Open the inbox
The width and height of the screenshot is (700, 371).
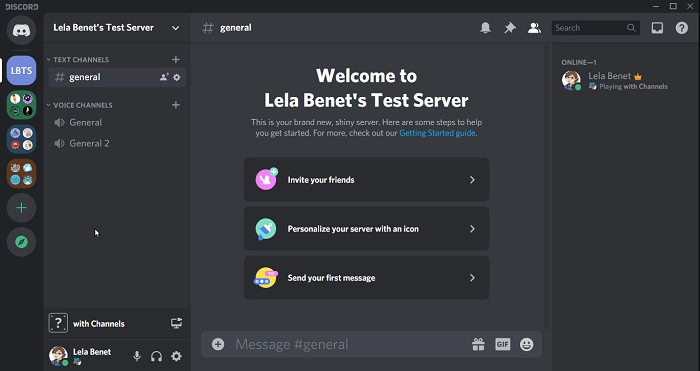click(657, 28)
